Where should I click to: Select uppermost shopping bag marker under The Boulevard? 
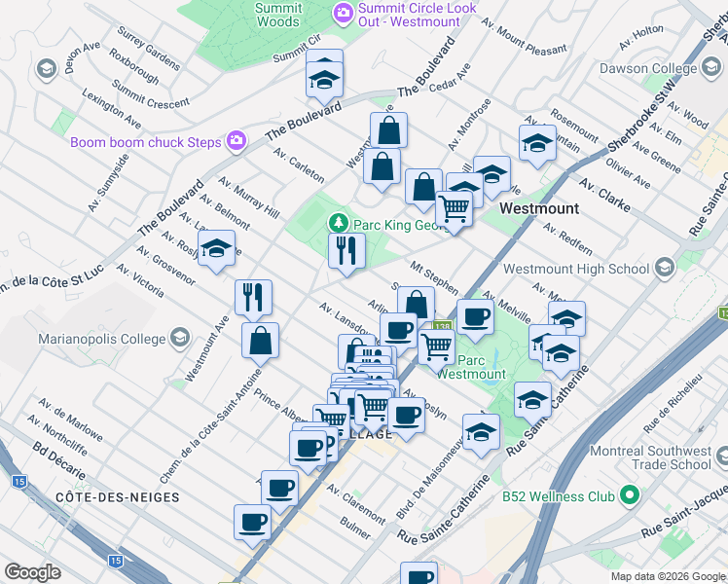click(389, 130)
